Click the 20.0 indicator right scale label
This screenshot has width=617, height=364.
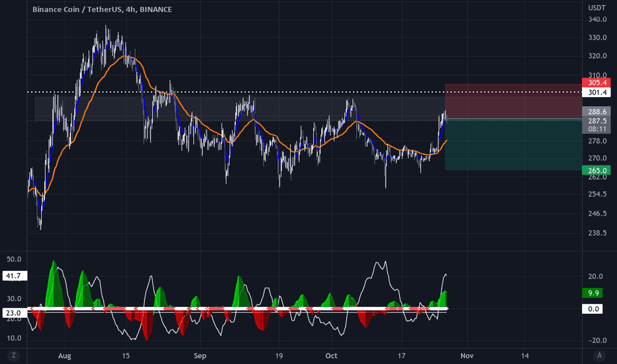click(595, 277)
